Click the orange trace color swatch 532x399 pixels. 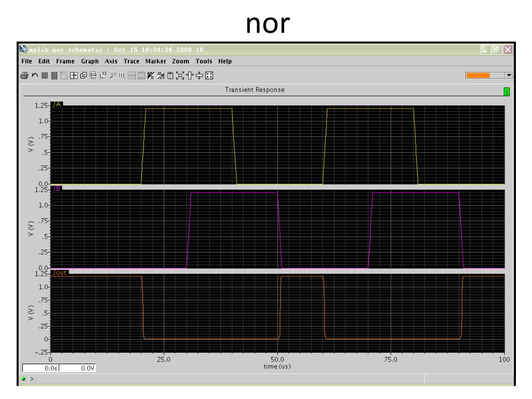(478, 76)
